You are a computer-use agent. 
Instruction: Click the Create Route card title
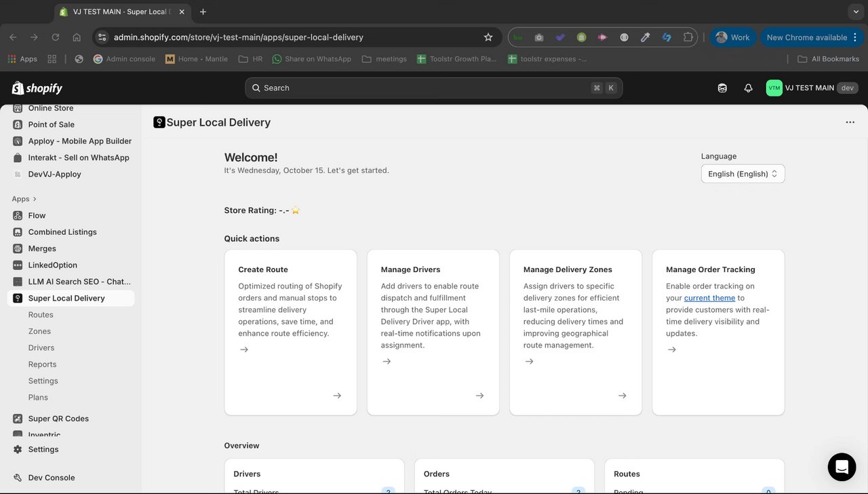(263, 269)
